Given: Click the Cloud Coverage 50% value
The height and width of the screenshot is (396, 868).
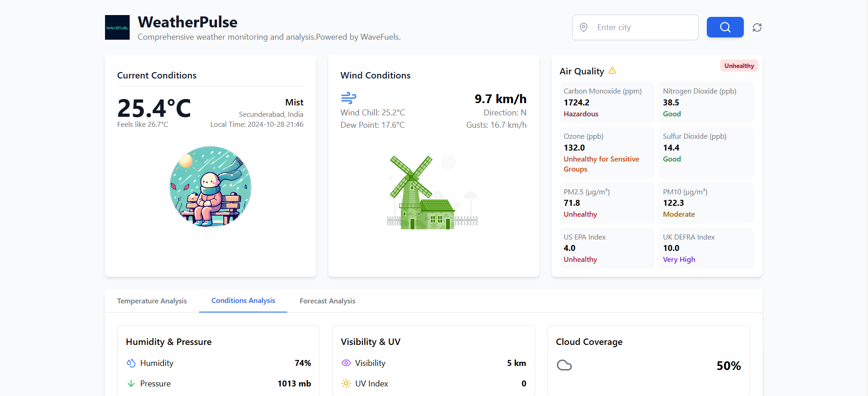Looking at the screenshot, I should 728,366.
